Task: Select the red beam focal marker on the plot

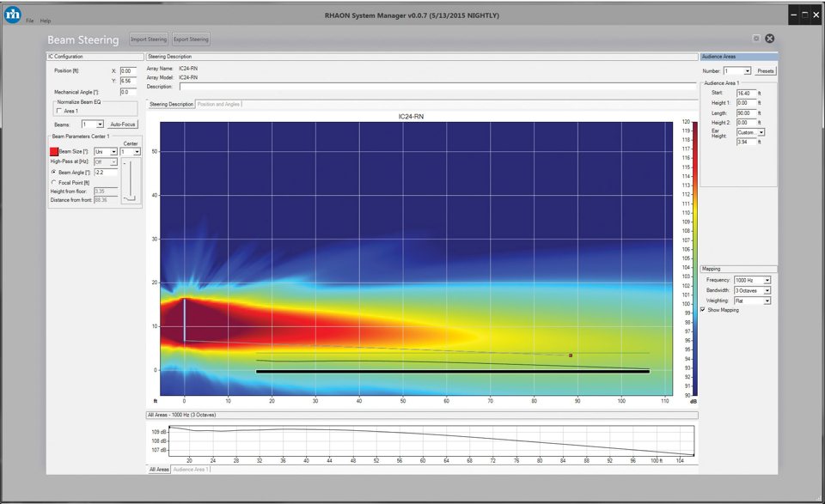Action: click(571, 355)
